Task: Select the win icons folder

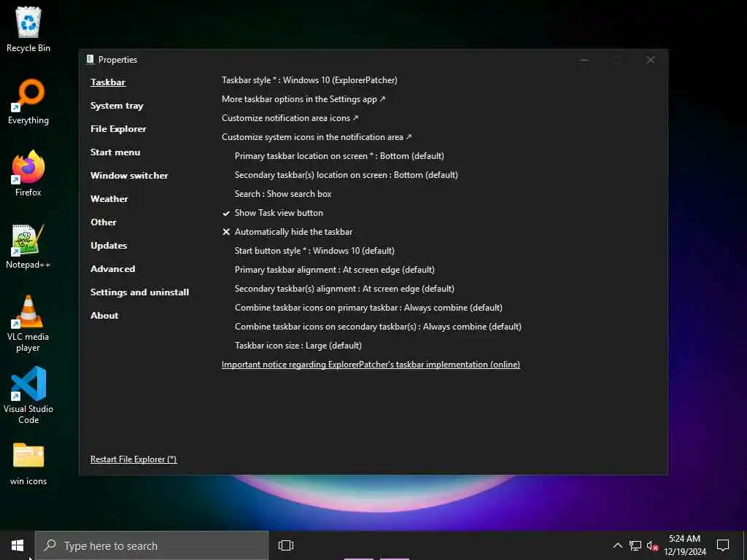Action: [x=28, y=464]
